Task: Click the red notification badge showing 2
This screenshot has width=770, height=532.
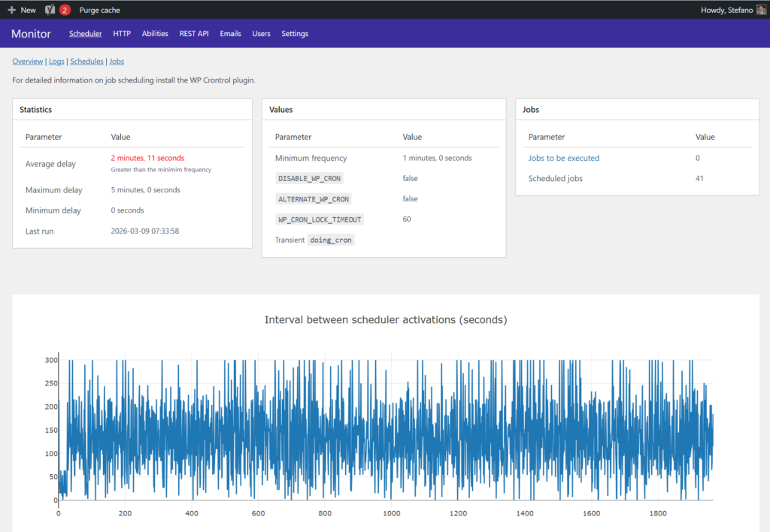Action: click(x=65, y=10)
